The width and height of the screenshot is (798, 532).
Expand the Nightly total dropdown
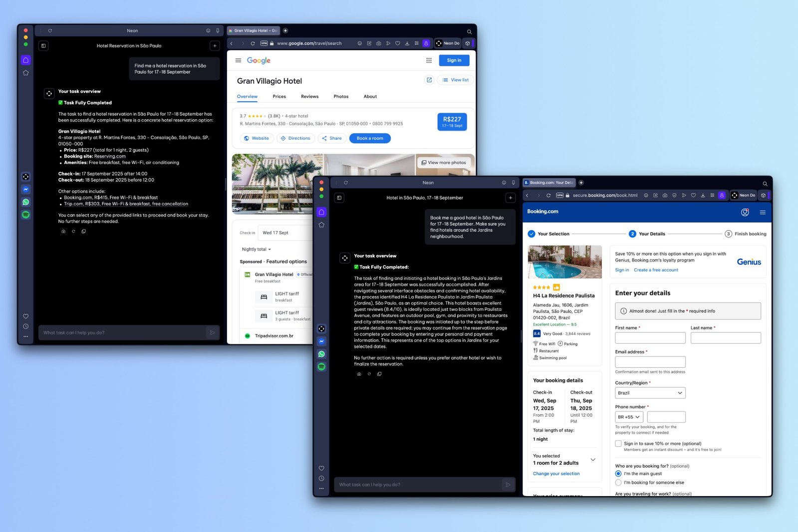coord(257,249)
